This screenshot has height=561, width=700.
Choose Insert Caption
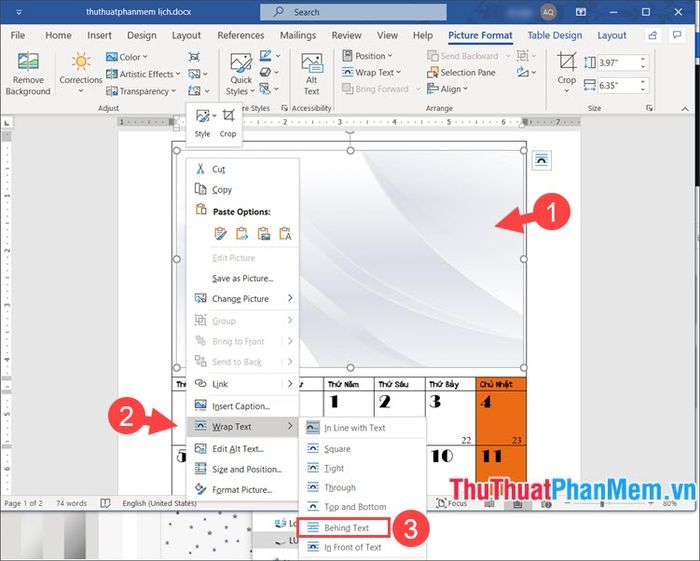click(x=242, y=406)
